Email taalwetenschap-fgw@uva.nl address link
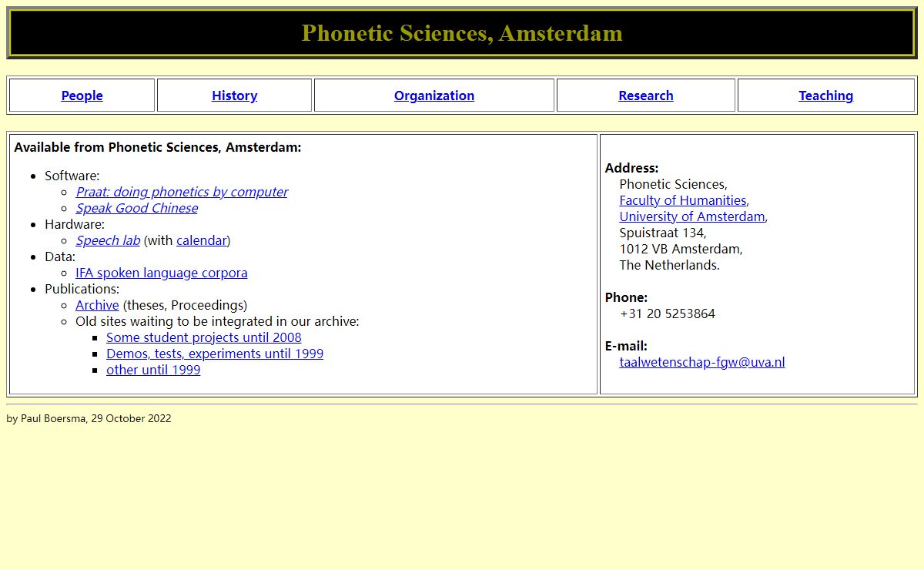 [702, 362]
